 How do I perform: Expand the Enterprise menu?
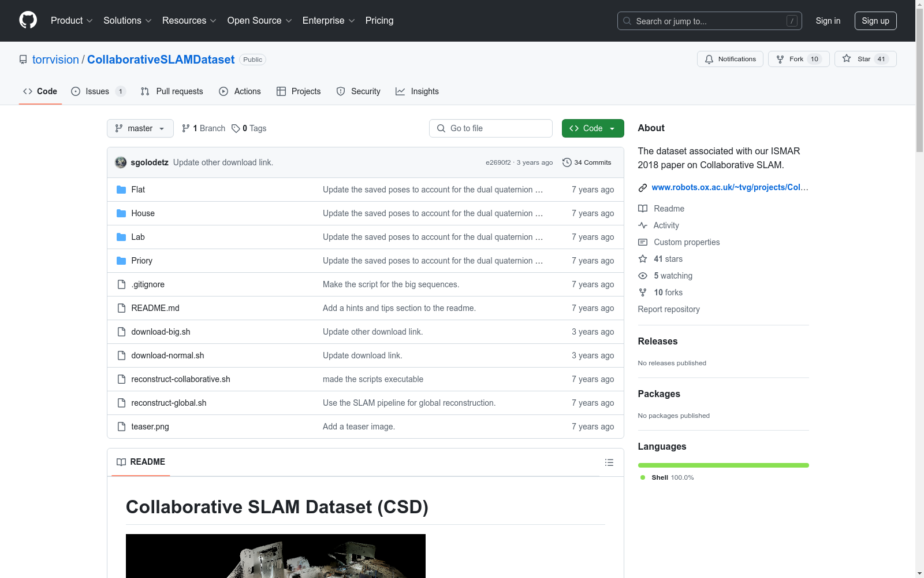click(x=329, y=20)
